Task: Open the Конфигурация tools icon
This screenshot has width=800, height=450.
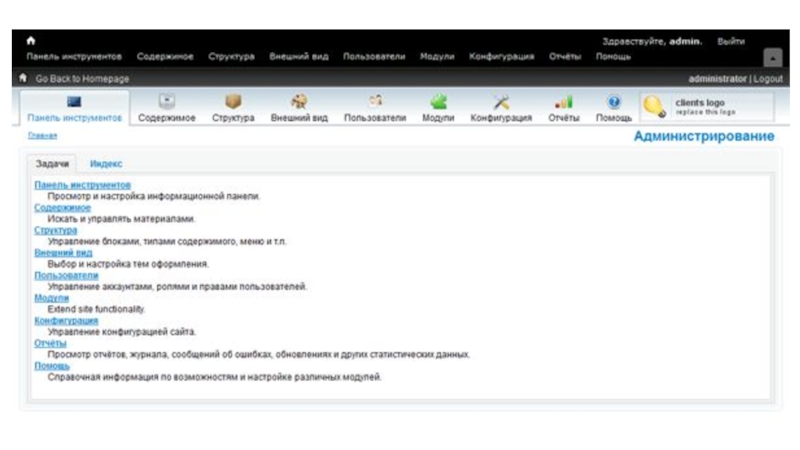Action: [x=501, y=102]
